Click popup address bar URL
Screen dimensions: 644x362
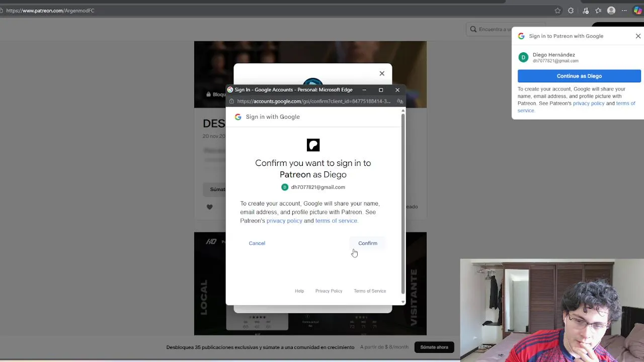313,101
